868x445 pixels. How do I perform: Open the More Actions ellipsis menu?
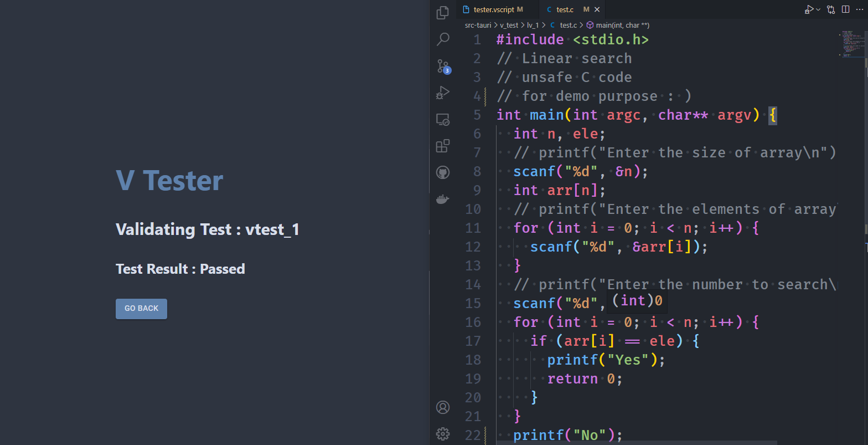click(x=860, y=9)
